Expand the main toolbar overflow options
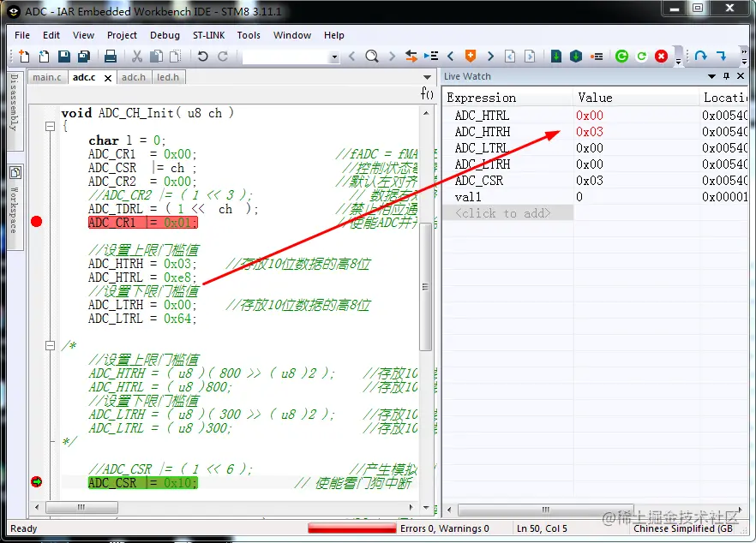The width and height of the screenshot is (756, 543). (678, 57)
